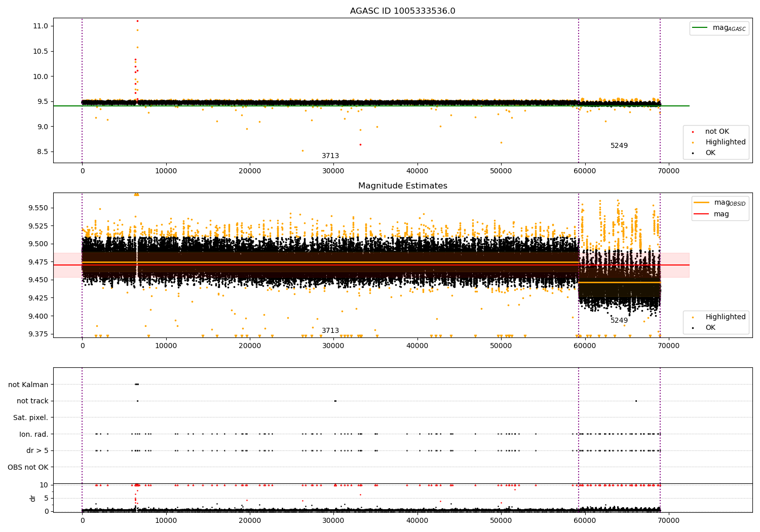
Task: Select the 9.500 y-axis tick label
Action: pyautogui.click(x=37, y=244)
